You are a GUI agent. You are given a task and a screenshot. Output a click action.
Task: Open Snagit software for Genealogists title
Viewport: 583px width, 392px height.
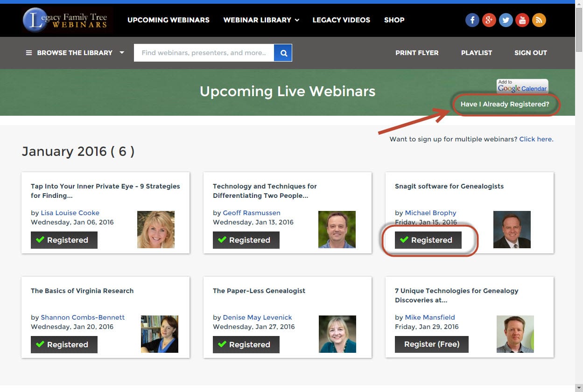point(449,186)
